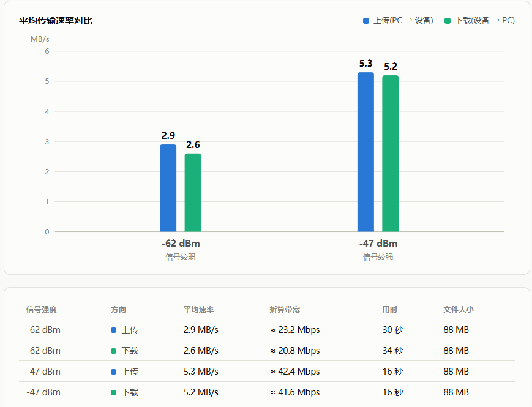The width and height of the screenshot is (532, 407).
Task: Click the green dot in last 下载 row
Action: [114, 393]
